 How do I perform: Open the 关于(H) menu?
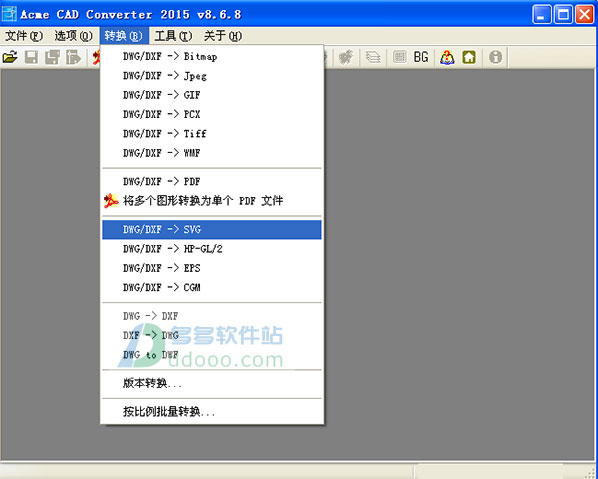click(223, 36)
